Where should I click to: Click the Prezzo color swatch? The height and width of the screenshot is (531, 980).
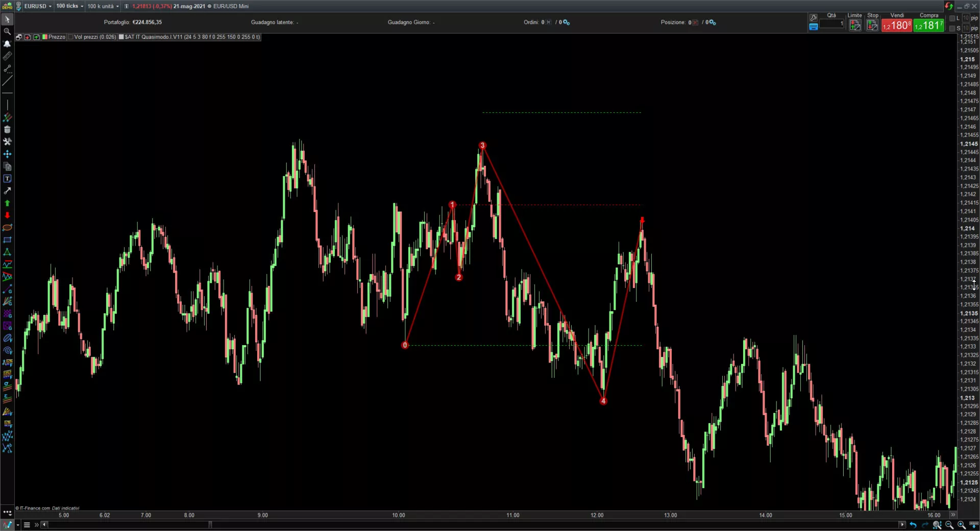click(45, 37)
